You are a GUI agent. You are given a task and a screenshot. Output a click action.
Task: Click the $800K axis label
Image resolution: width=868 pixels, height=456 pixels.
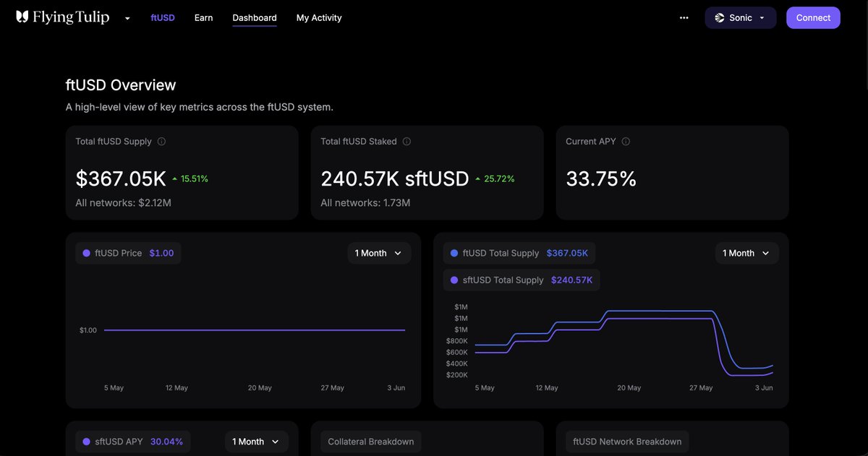point(456,340)
